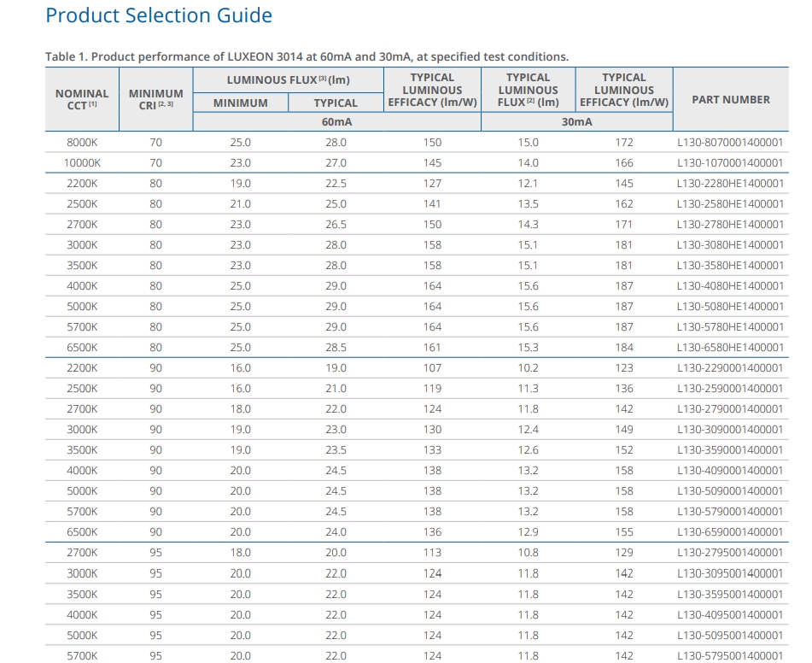Viewport: 812px width, 663px height.
Task: Click the typical flux value "24.0"
Action: 336,531
